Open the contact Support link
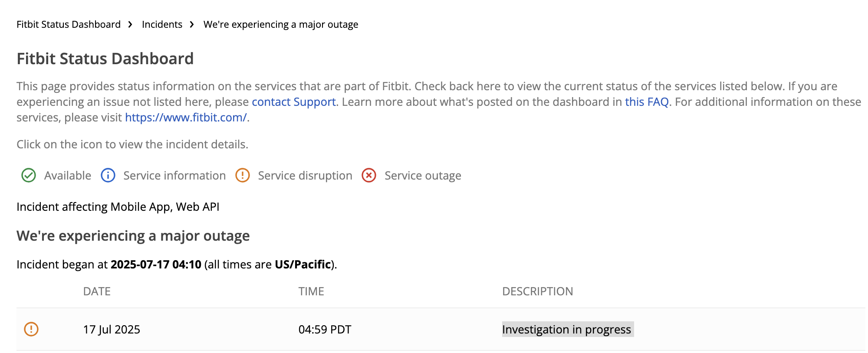This screenshot has height=353, width=868. 294,102
